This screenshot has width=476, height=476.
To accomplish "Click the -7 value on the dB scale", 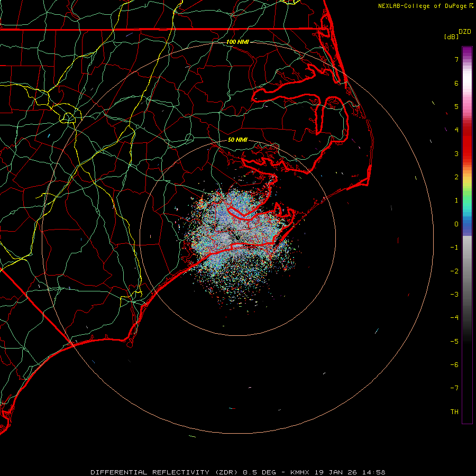I will point(454,388).
